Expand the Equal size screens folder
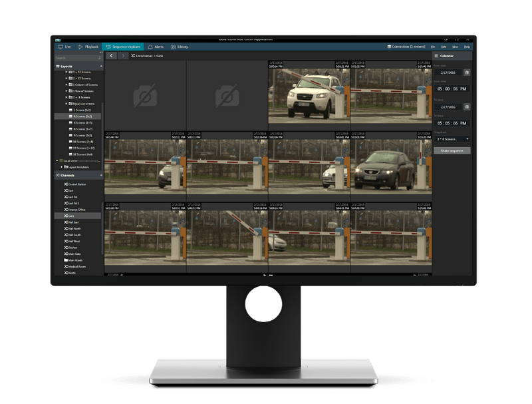532x404 pixels. pos(66,104)
